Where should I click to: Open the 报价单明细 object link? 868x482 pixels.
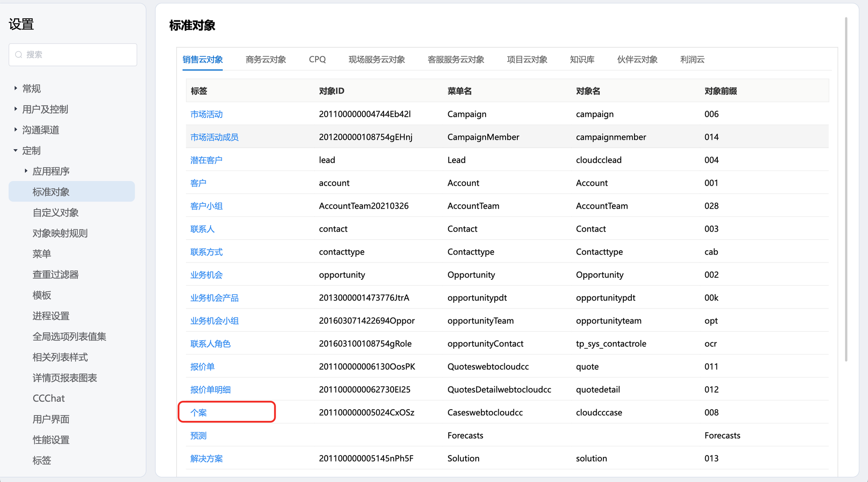pyautogui.click(x=210, y=390)
